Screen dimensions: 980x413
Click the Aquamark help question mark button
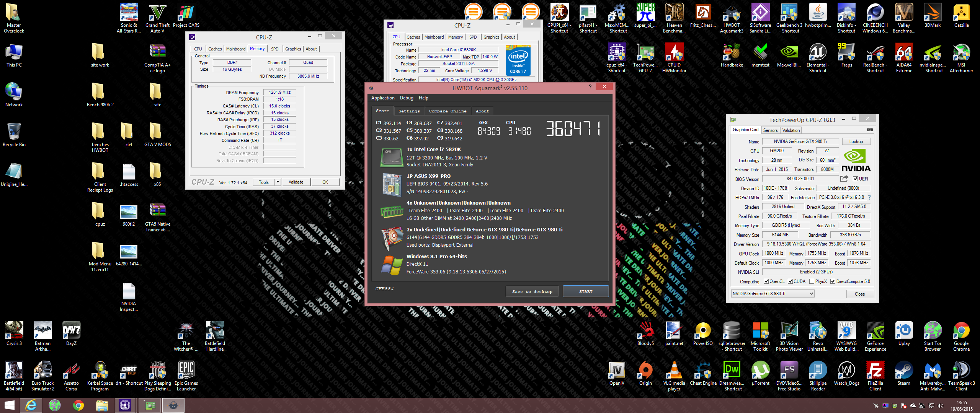[590, 86]
